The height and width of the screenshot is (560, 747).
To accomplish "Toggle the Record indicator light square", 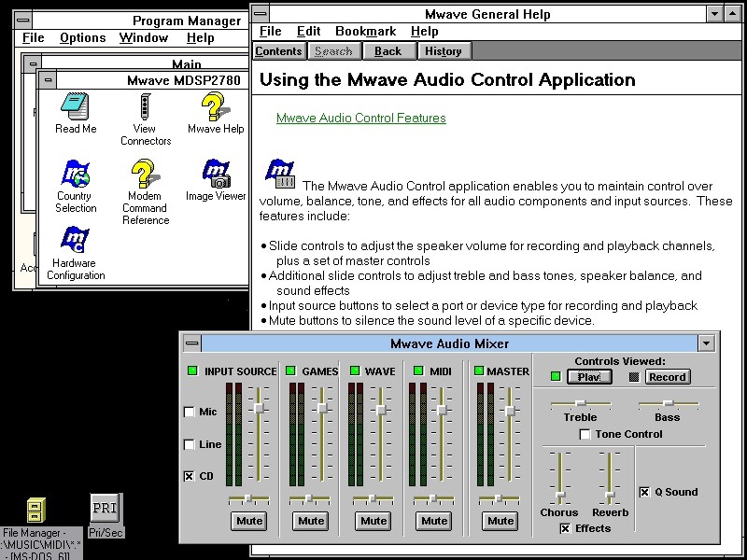I will coord(634,377).
